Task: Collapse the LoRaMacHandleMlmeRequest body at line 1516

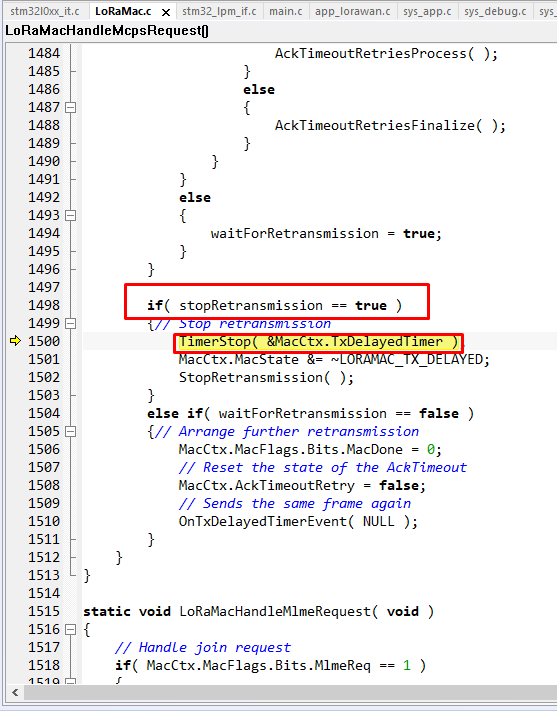Action: point(70,629)
